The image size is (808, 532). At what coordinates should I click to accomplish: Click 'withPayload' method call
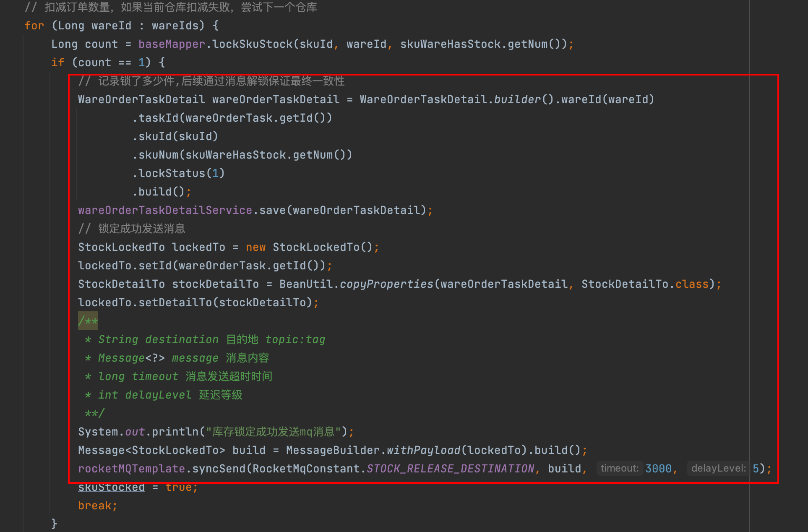click(423, 450)
